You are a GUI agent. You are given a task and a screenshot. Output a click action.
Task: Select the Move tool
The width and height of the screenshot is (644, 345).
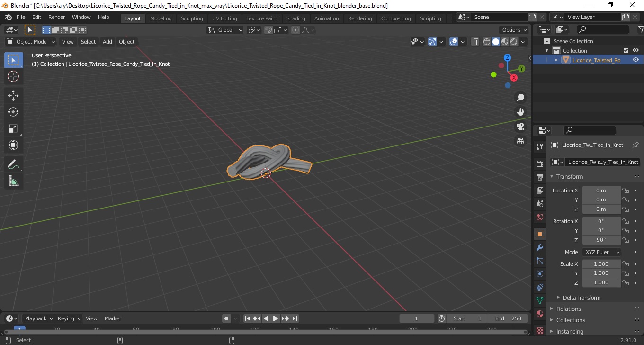[13, 96]
